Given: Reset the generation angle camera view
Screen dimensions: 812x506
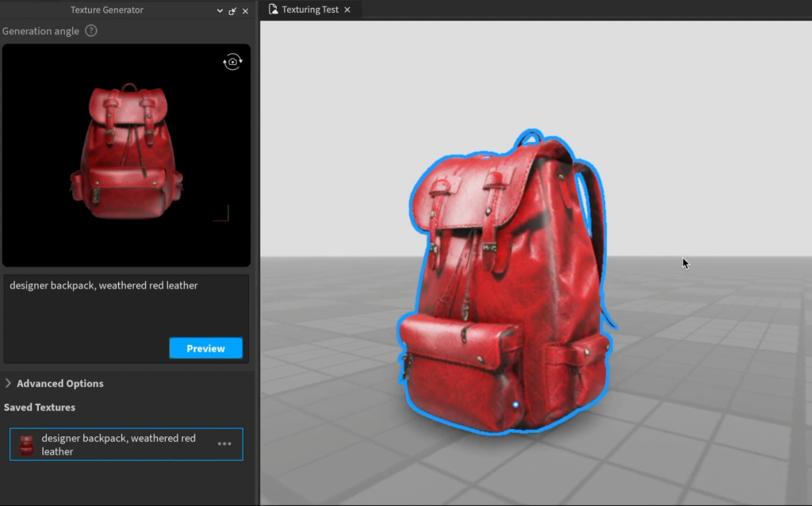Looking at the screenshot, I should (x=232, y=62).
